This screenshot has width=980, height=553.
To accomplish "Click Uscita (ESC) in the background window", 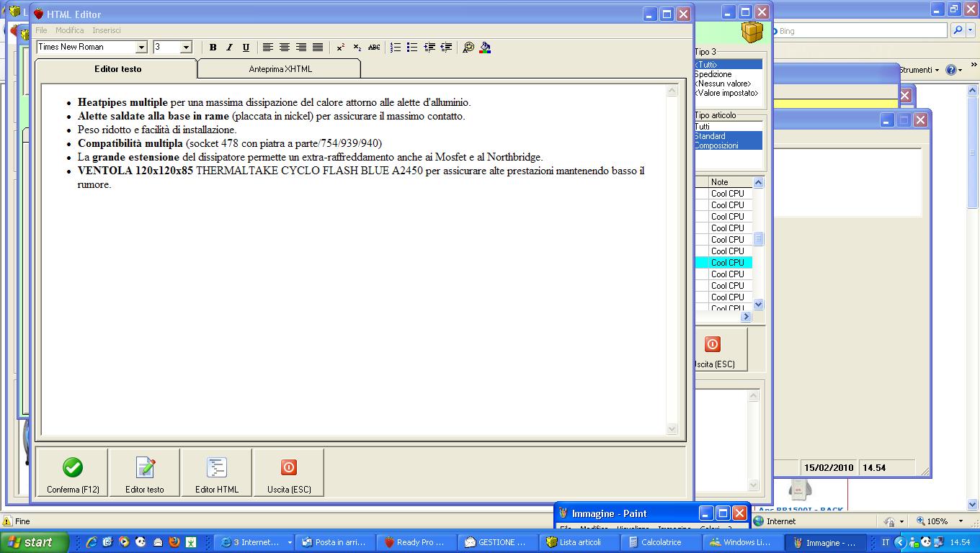I will click(720, 349).
